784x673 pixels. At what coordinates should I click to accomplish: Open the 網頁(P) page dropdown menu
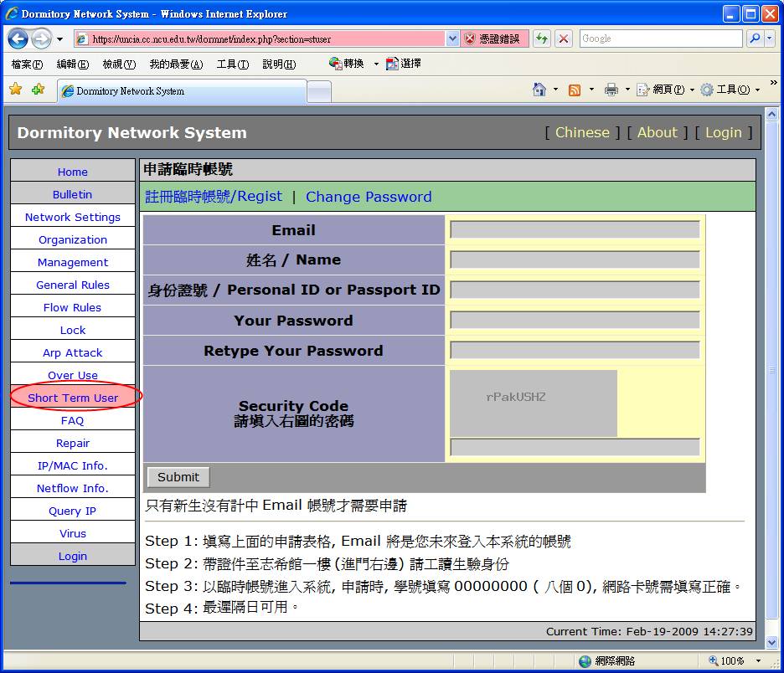(662, 90)
